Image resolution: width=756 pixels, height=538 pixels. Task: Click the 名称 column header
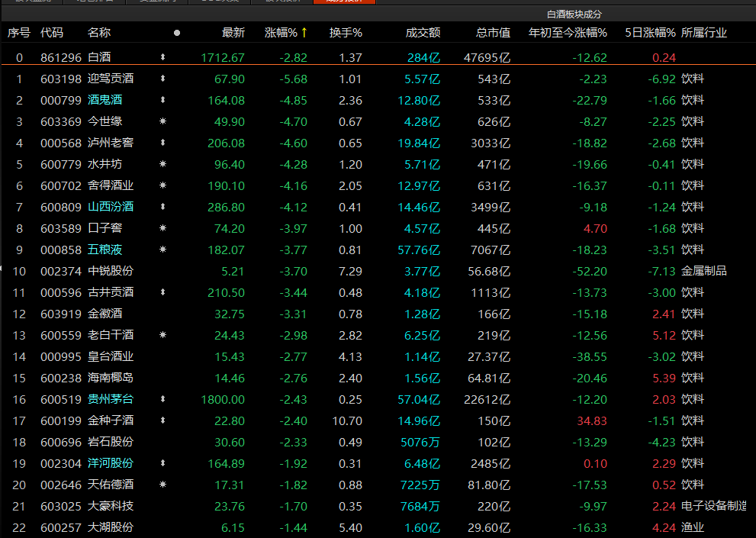tap(99, 33)
